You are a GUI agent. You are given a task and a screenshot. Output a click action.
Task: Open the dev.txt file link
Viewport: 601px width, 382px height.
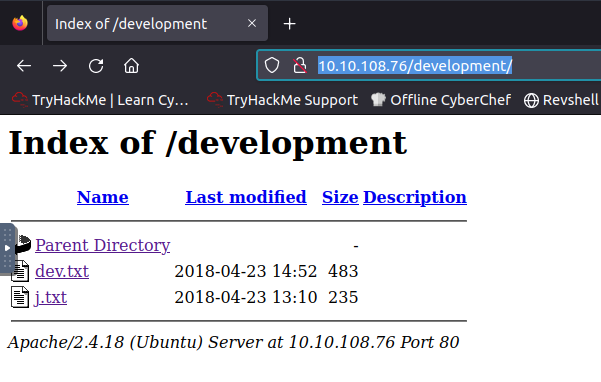pyautogui.click(x=62, y=271)
